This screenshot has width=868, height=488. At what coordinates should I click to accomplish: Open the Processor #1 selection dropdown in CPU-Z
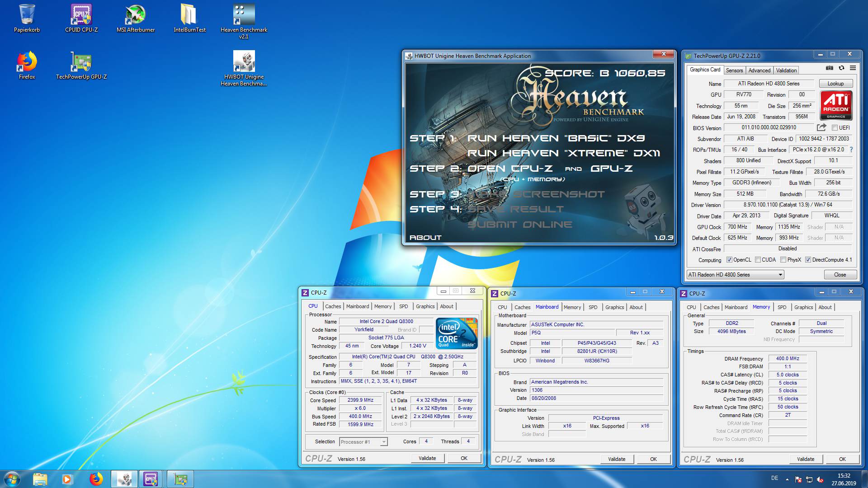(363, 442)
